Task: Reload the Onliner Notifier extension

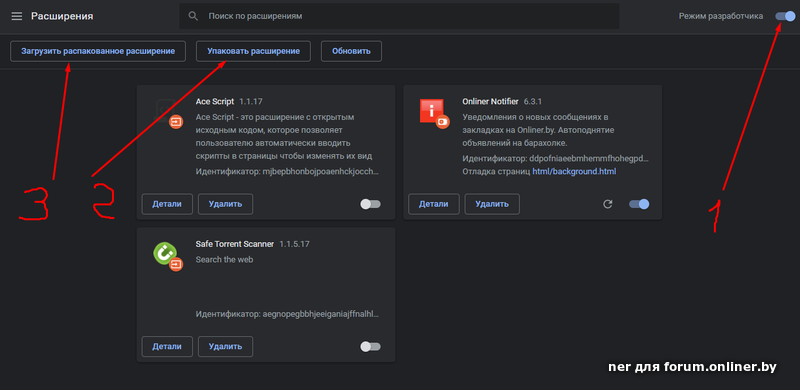Action: click(x=607, y=204)
